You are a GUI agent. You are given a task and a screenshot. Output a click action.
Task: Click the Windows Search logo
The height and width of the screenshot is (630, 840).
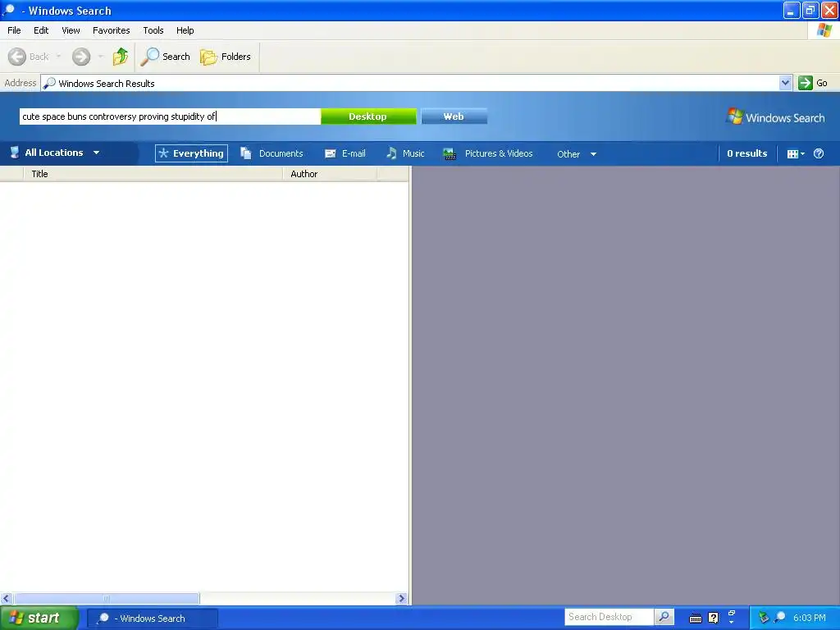776,117
